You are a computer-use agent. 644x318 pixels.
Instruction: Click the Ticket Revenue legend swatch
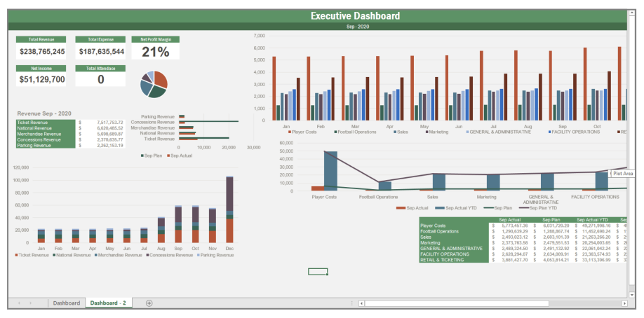16,256
